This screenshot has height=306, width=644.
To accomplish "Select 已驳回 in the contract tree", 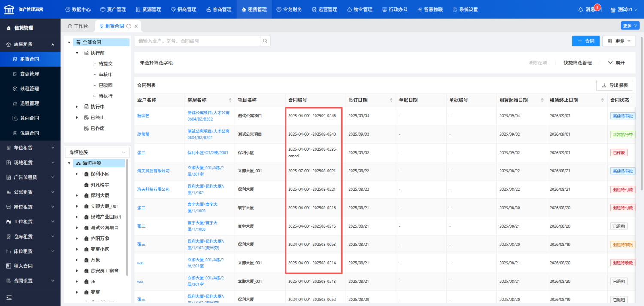I will (106, 85).
